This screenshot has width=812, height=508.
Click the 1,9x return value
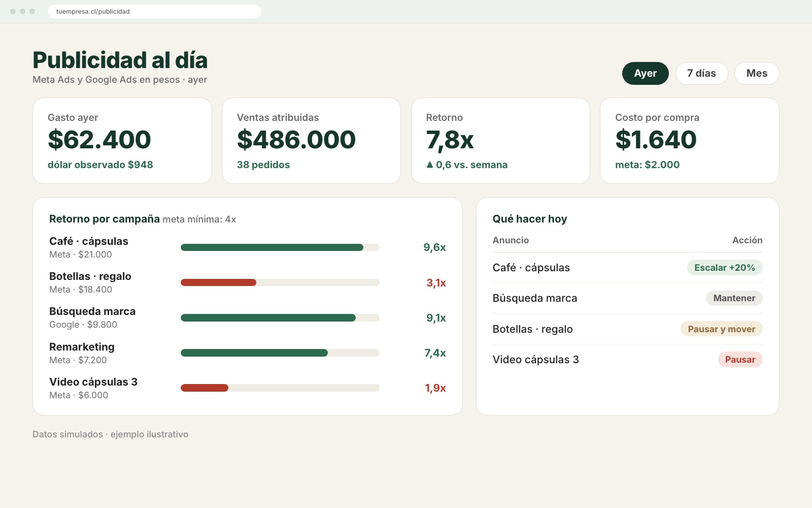[x=435, y=388]
